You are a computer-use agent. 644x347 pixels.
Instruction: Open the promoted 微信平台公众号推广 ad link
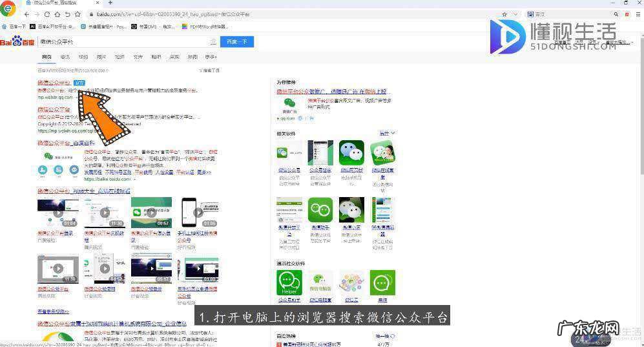(x=332, y=91)
